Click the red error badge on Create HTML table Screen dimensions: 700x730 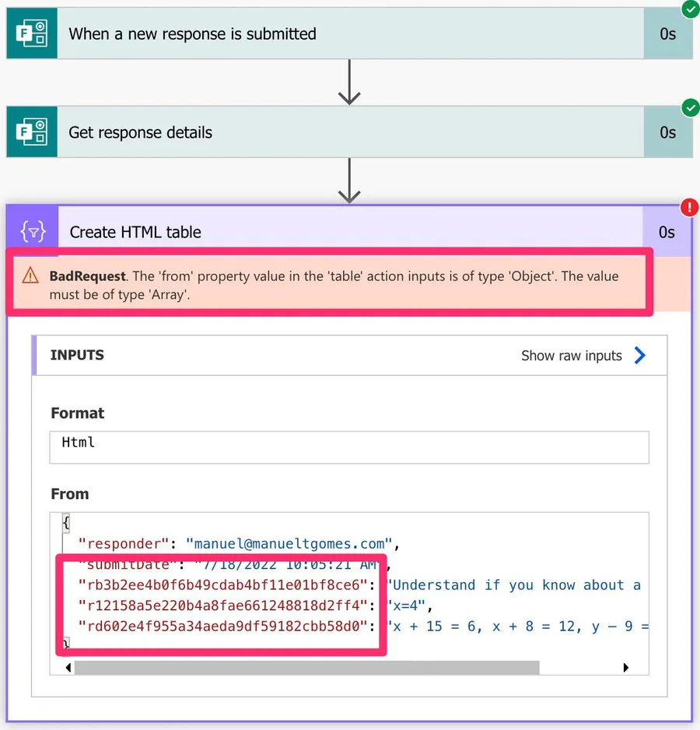690,208
